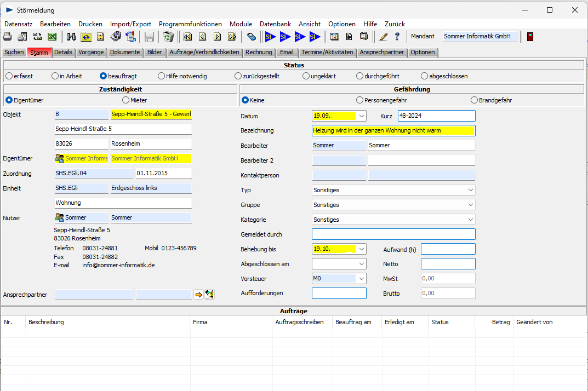The image size is (588, 391).
Task: Expand the Typ dropdown
Action: coord(471,190)
